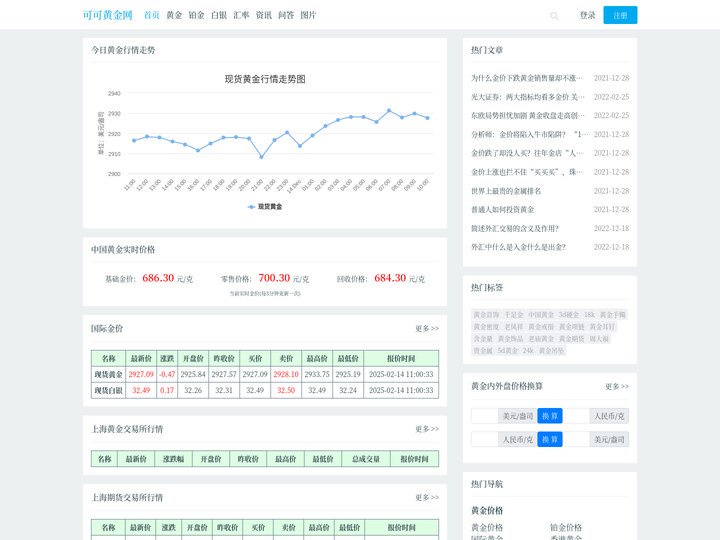Click 现货黄金 row name in 国际金价 table
Viewport: 720px width, 540px height.
pyautogui.click(x=108, y=374)
